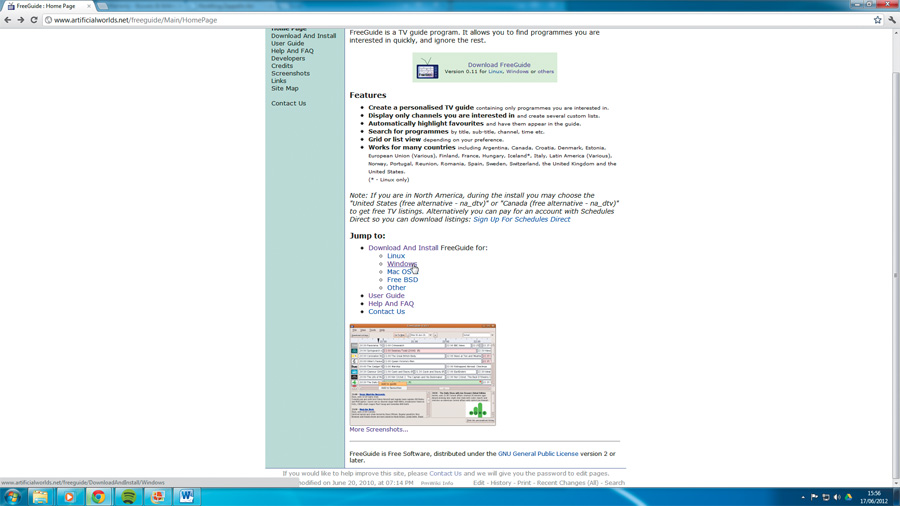
Task: Choose Free BSD under Jump to
Action: click(402, 280)
